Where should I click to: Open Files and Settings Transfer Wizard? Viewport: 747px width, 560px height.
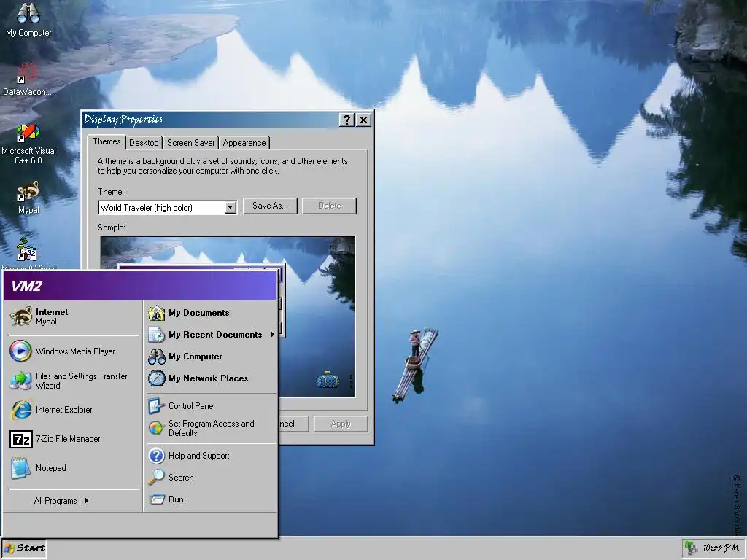(74, 381)
